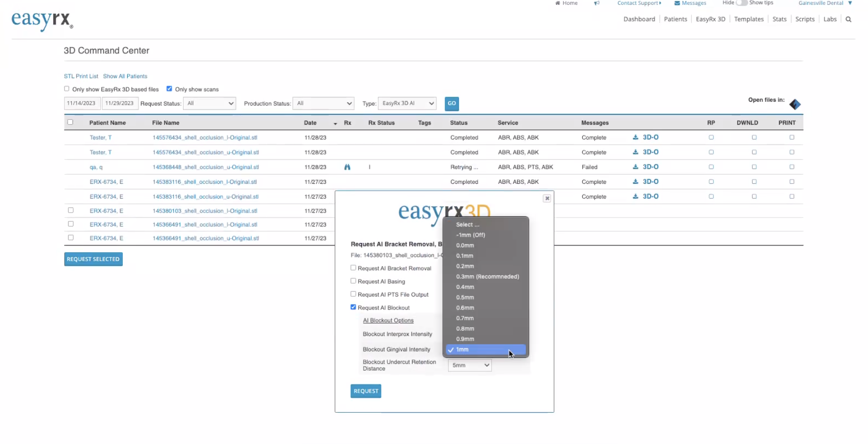Viewport: 868px width, 444px height.
Task: Choose -1mm (Off) option
Action: (x=486, y=235)
